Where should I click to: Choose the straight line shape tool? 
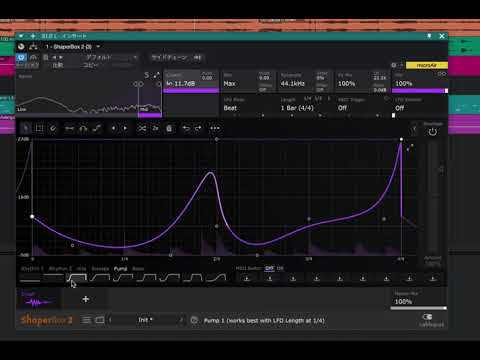tap(69, 128)
